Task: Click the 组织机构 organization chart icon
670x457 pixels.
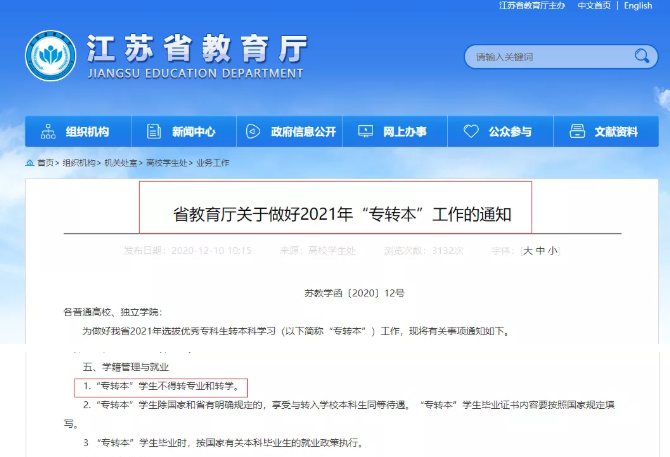Action: 48,132
